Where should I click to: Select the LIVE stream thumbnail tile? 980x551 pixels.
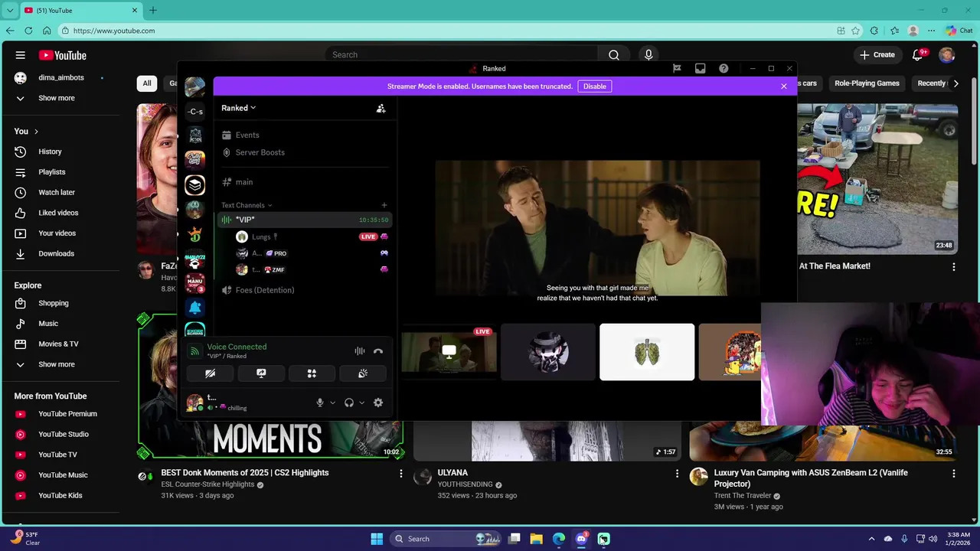tap(449, 352)
